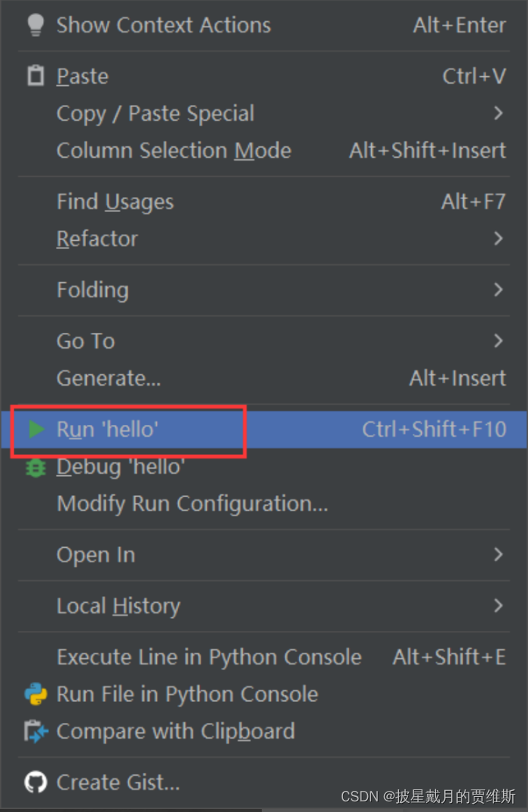Viewport: 528px width, 812px height.
Task: Expand the Folding submenu arrow
Action: click(x=498, y=290)
